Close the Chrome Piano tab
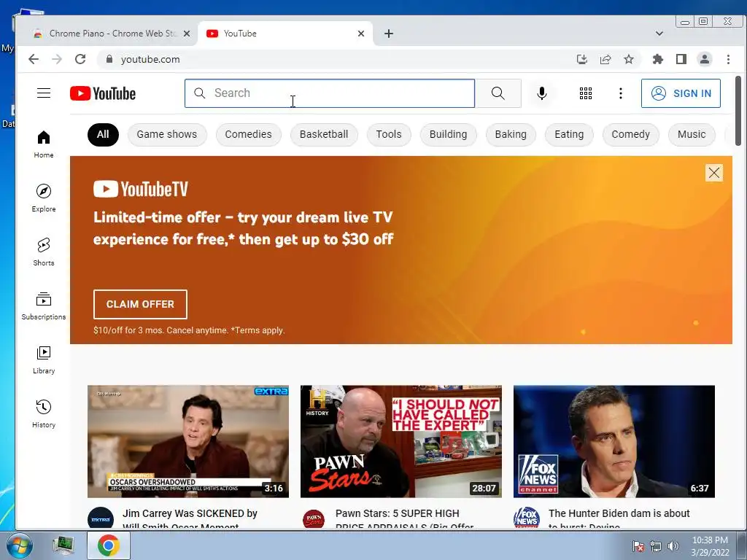 pyautogui.click(x=187, y=34)
